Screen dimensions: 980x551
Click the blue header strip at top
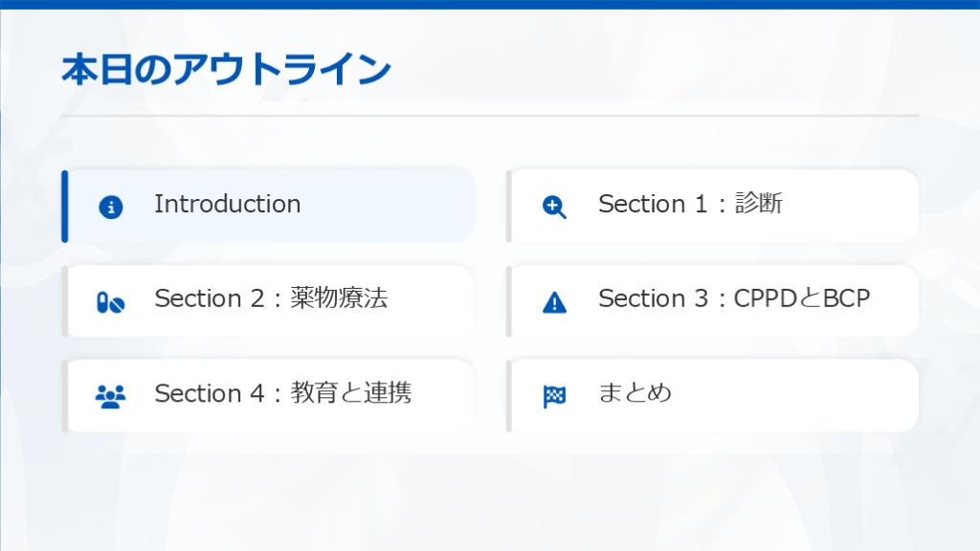pos(490,4)
